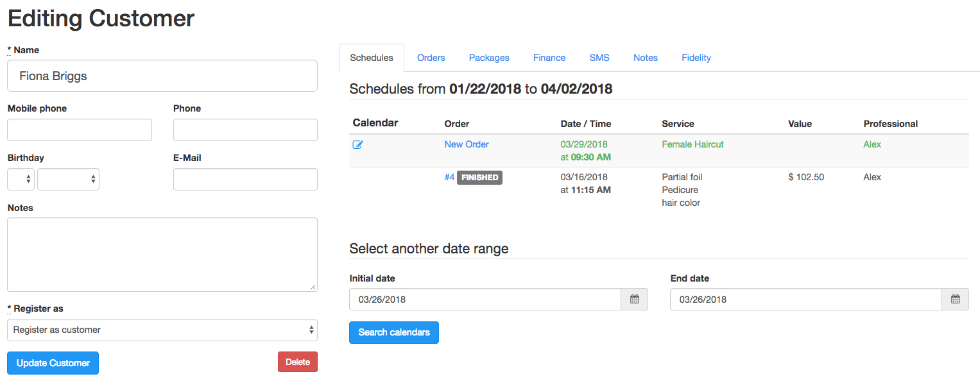Viewport: 980px width, 381px height.
Task: Click the Date / Time column header
Action: click(x=586, y=124)
